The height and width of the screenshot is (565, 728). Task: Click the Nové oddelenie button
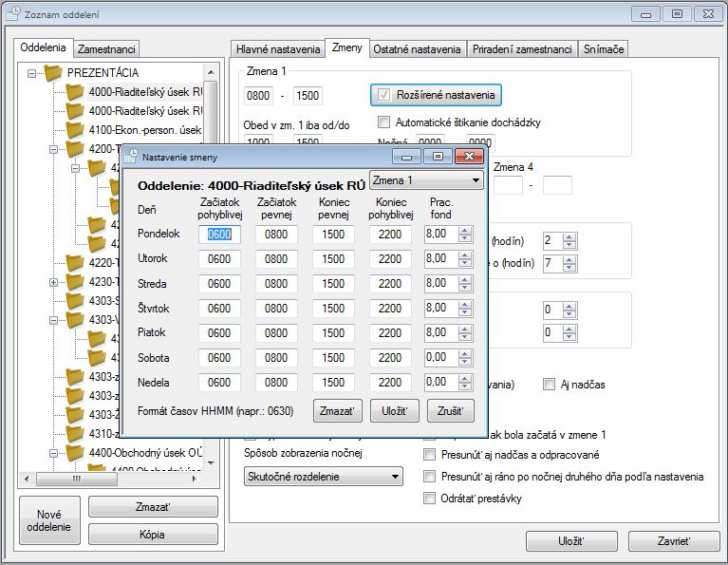pos(49,520)
